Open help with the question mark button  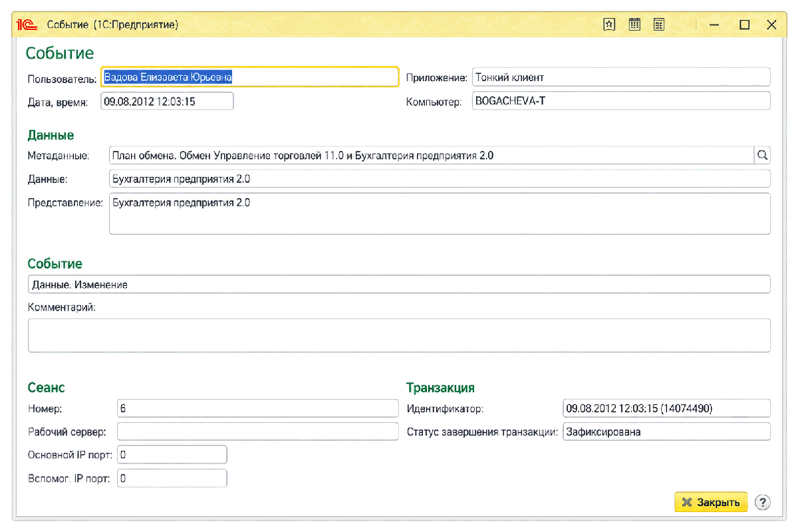pos(763,502)
